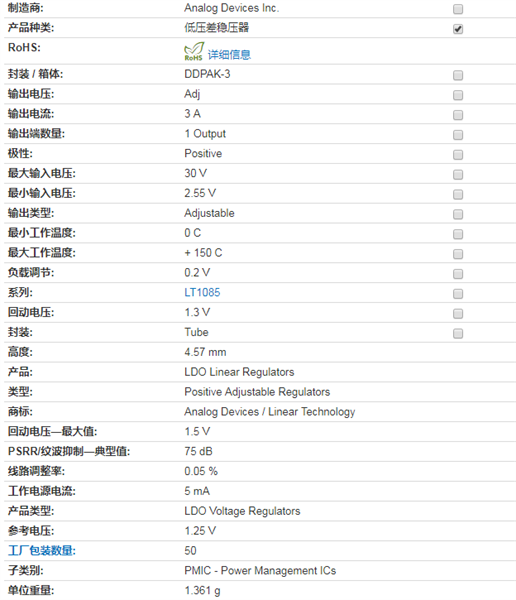Viewport: 516px width, 600px height.
Task: Tick the 系列 LT1085 checkbox
Action: coord(458,294)
